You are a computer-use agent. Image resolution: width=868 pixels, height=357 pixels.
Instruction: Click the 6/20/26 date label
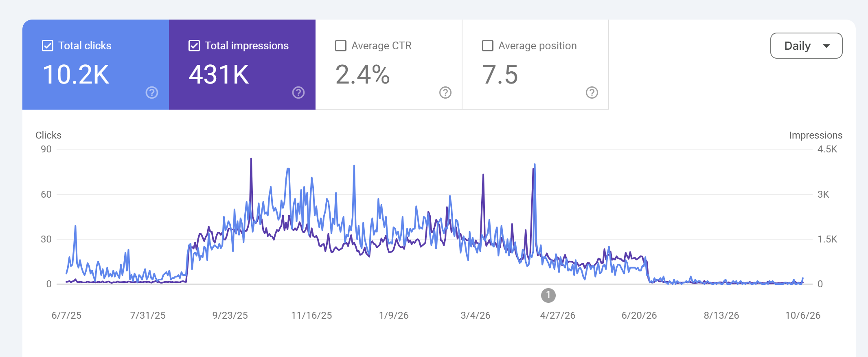(x=639, y=315)
